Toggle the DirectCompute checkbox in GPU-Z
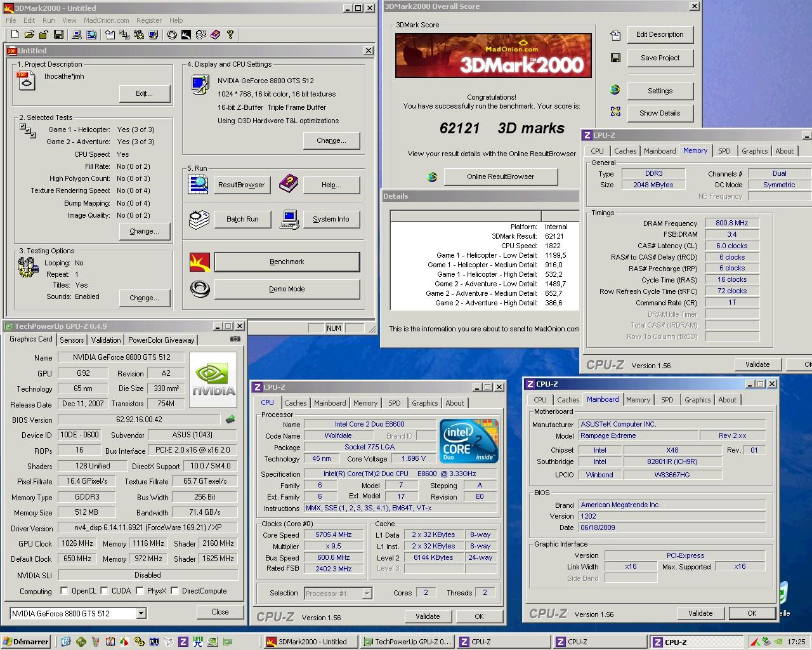This screenshot has height=650, width=812. 175,590
